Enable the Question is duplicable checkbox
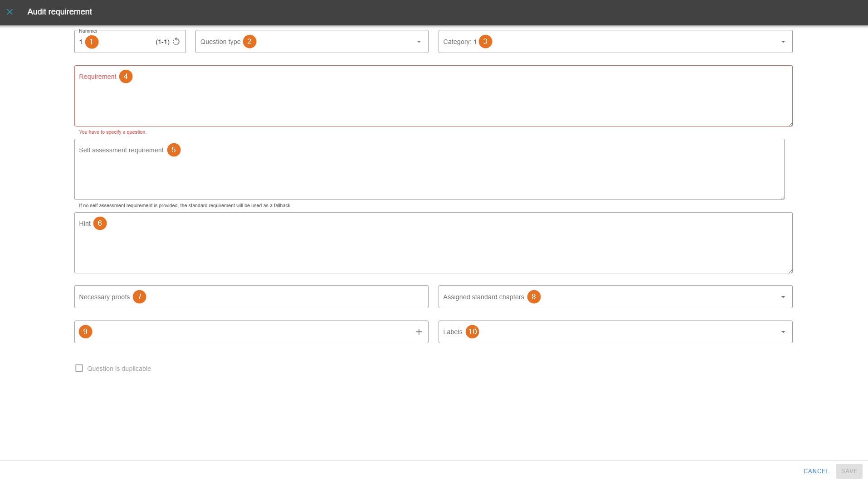The width and height of the screenshot is (868, 481). [x=79, y=368]
